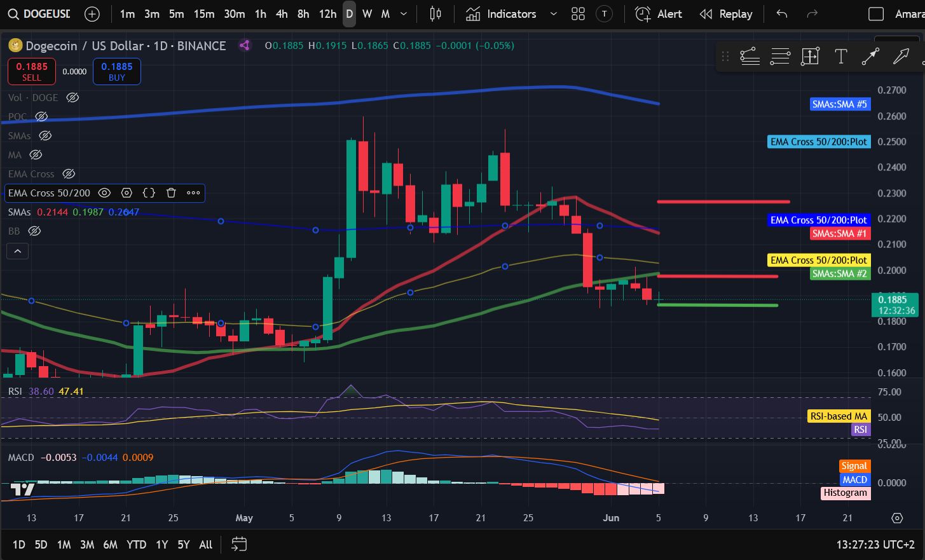Viewport: 925px width, 560px height.
Task: Select the upper red horizontal line drawing
Action: point(723,201)
